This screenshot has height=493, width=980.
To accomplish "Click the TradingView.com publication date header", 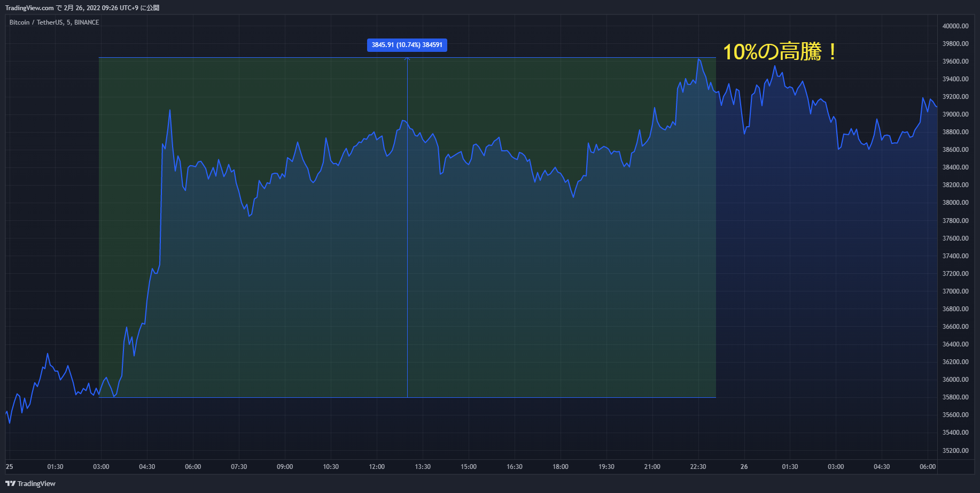I will 82,8.
